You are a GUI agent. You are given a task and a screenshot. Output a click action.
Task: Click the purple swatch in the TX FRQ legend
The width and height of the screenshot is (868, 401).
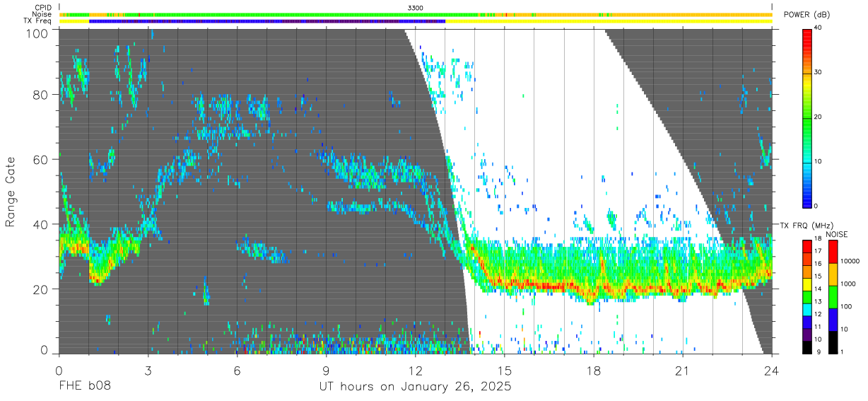coord(807,335)
